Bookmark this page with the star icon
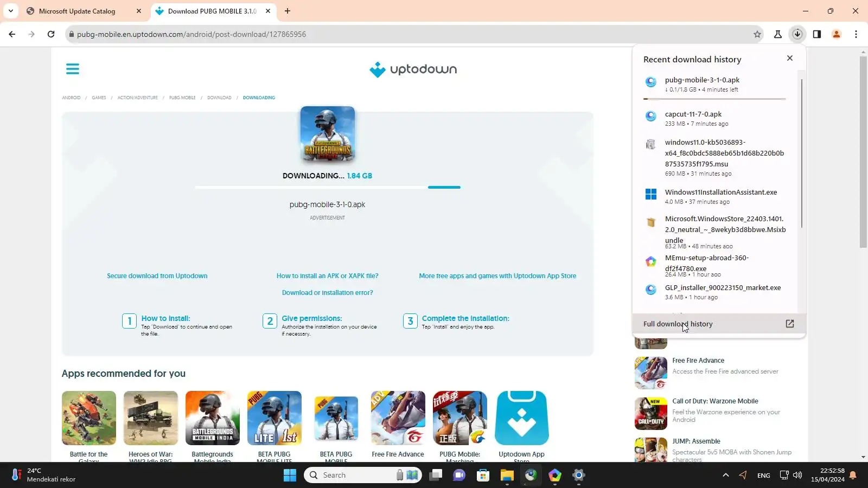The image size is (868, 488). coord(757,34)
